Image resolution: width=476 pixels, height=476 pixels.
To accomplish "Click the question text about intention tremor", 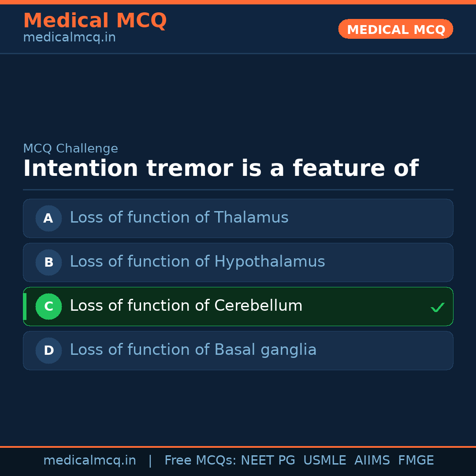I will (220, 168).
